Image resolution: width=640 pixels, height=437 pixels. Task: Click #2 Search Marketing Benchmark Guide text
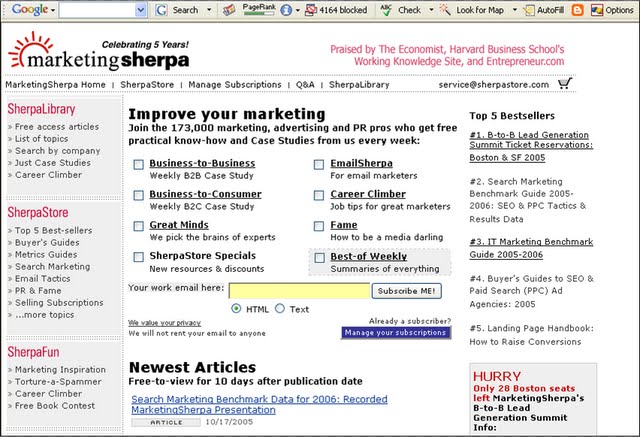(x=527, y=200)
